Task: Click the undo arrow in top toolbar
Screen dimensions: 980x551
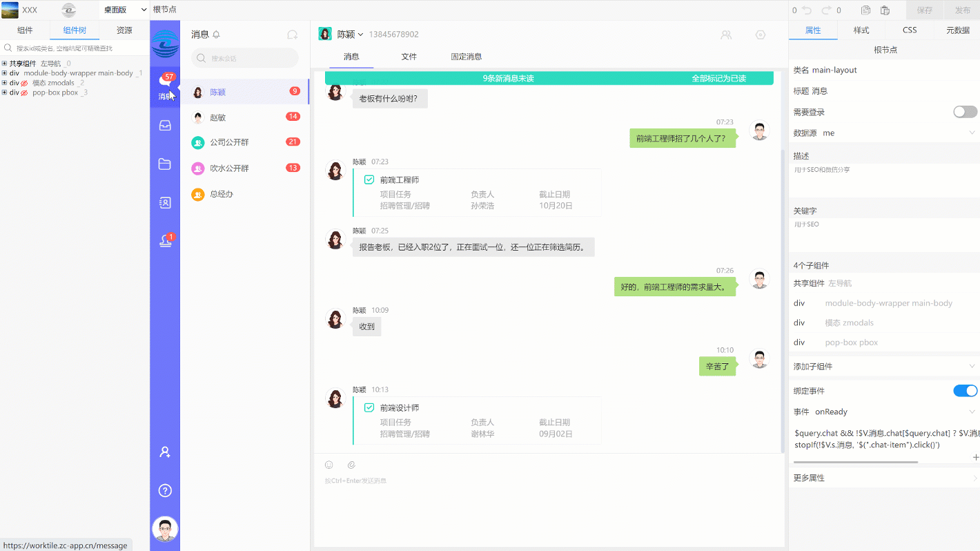Action: pyautogui.click(x=807, y=10)
